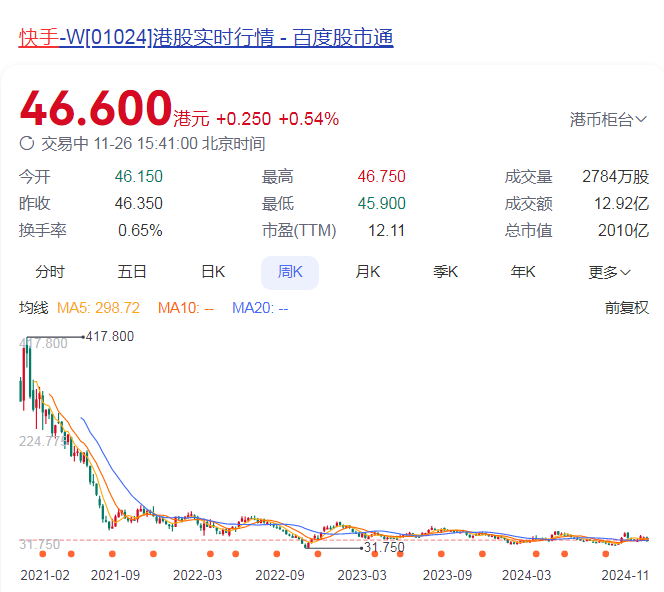Click the 换手率 value 0.65%
Image resolution: width=664 pixels, height=592 pixels.
pos(140,231)
